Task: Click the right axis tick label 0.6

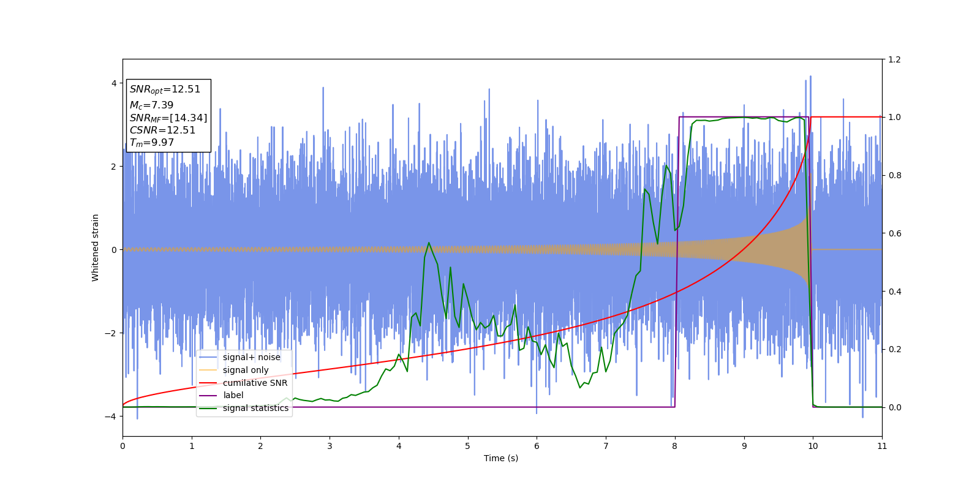Action: pos(894,233)
